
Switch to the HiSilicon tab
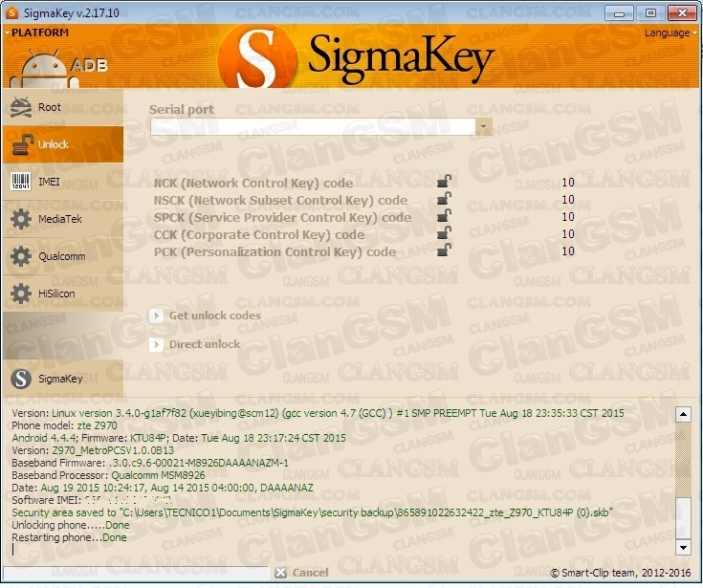tap(63, 294)
